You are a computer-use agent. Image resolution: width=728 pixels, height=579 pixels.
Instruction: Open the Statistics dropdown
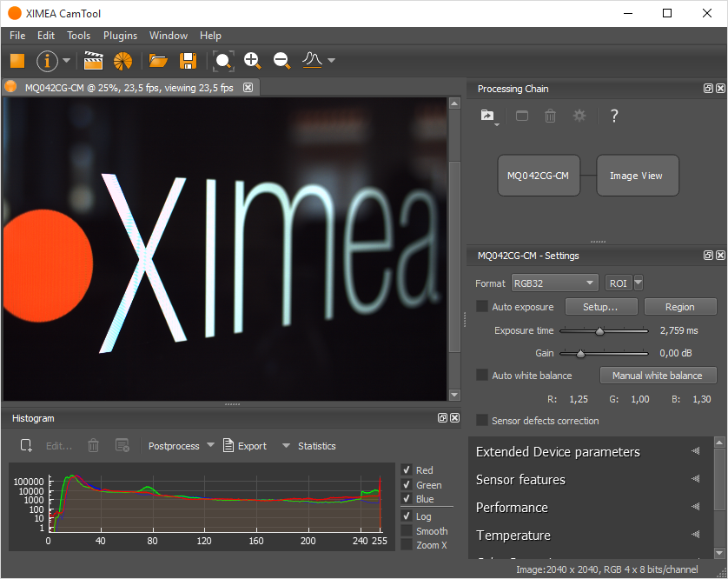(x=309, y=446)
